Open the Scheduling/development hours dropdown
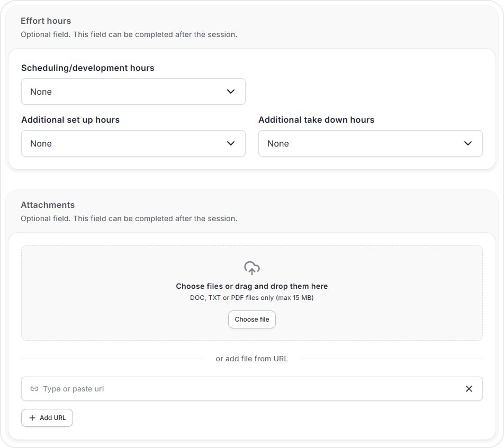Screen dimensions: 504x448 [133, 92]
